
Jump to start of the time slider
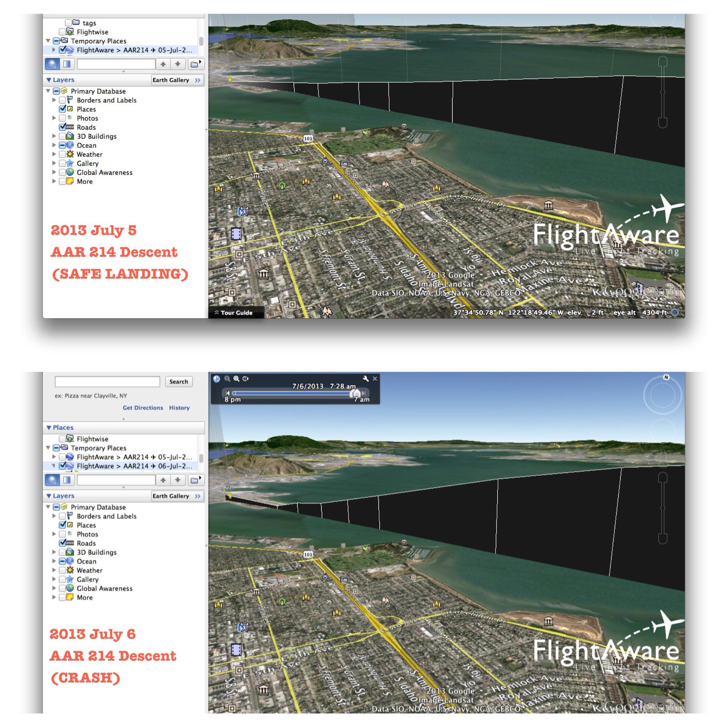[x=227, y=393]
